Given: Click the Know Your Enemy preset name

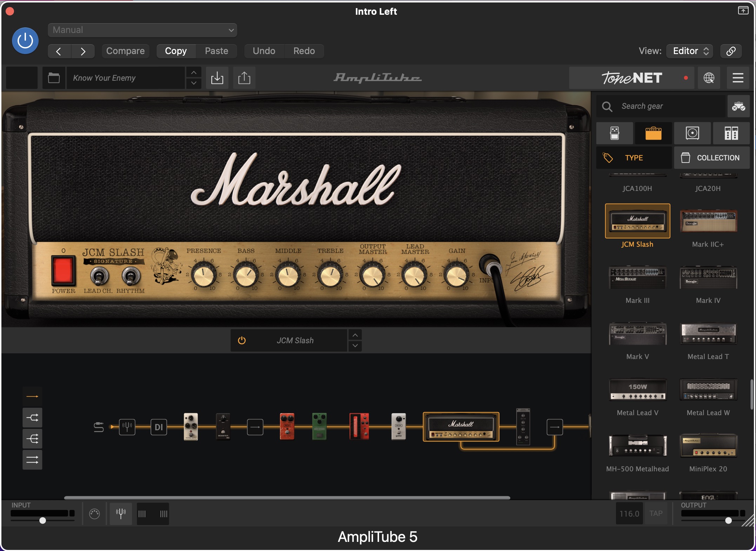Looking at the screenshot, I should click(125, 78).
